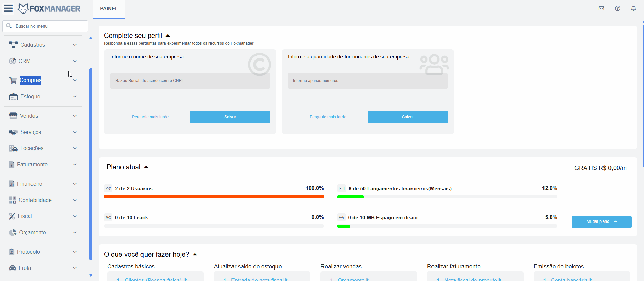Click the Compras shopping cart icon

pyautogui.click(x=13, y=80)
